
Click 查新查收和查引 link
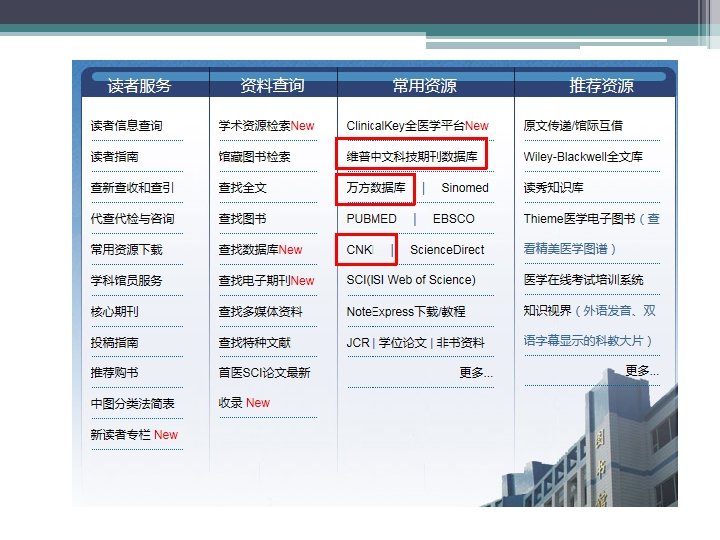[132, 188]
